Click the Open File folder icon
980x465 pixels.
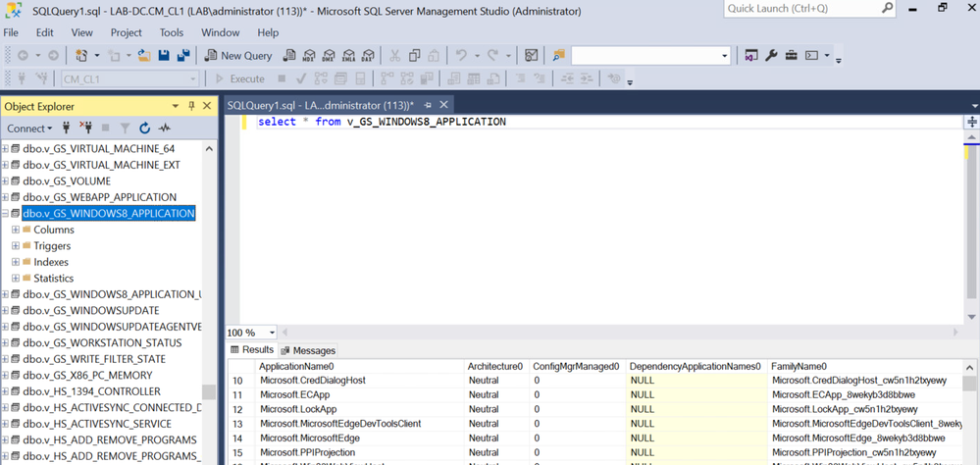[x=144, y=56]
